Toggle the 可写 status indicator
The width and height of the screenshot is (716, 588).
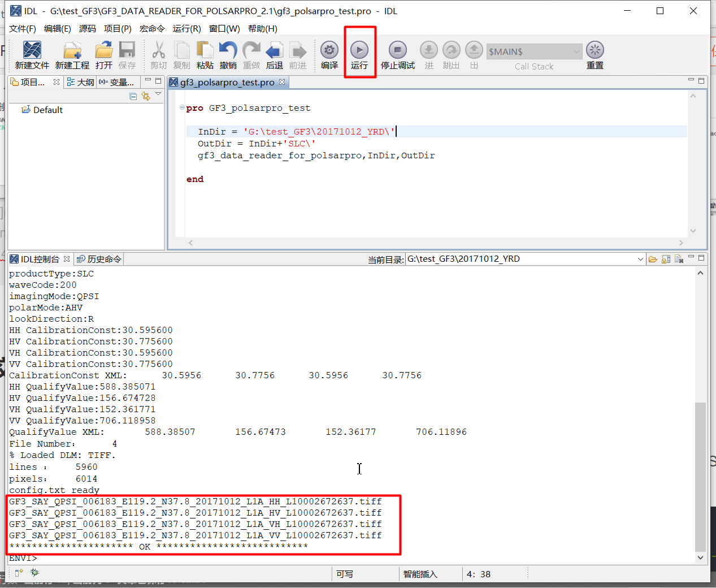point(346,574)
